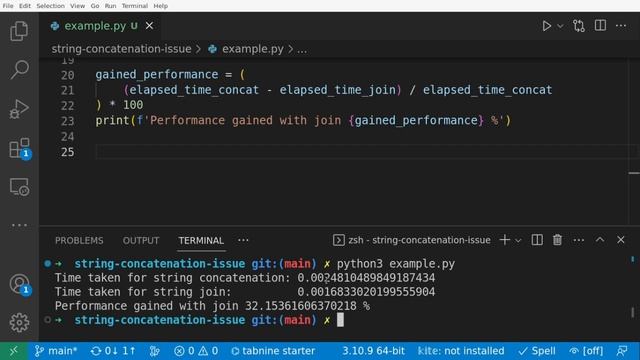
Task: Click kite: not installed status
Action: (461, 351)
